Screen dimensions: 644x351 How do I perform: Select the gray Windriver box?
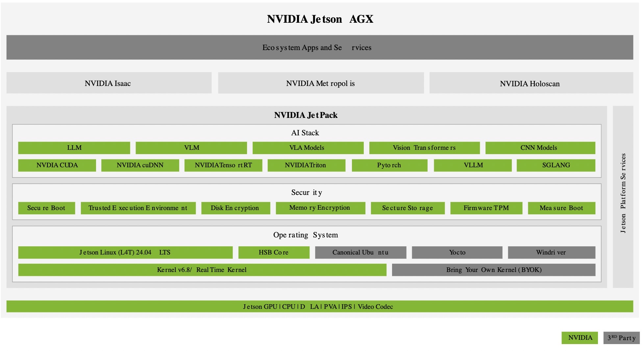pyautogui.click(x=552, y=253)
